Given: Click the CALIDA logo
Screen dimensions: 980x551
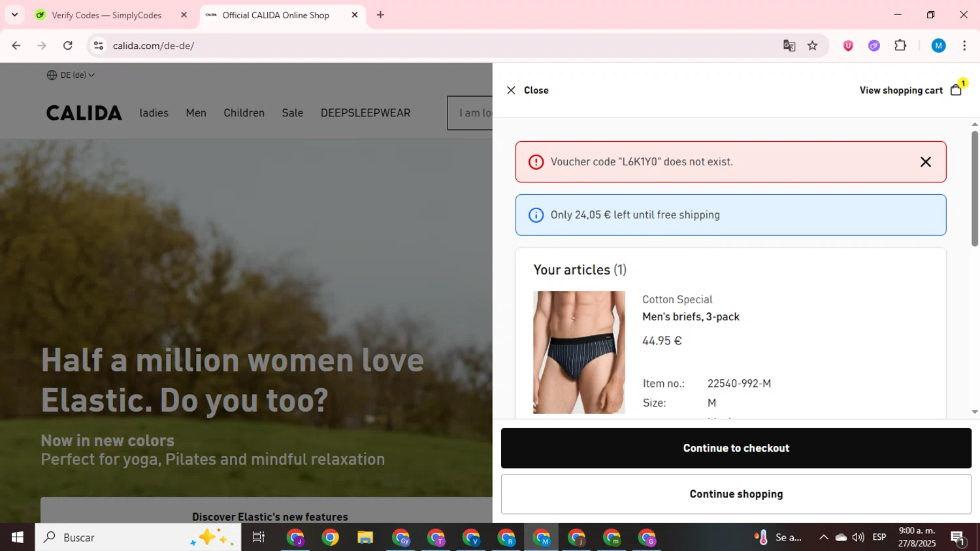Looking at the screenshot, I should [84, 113].
